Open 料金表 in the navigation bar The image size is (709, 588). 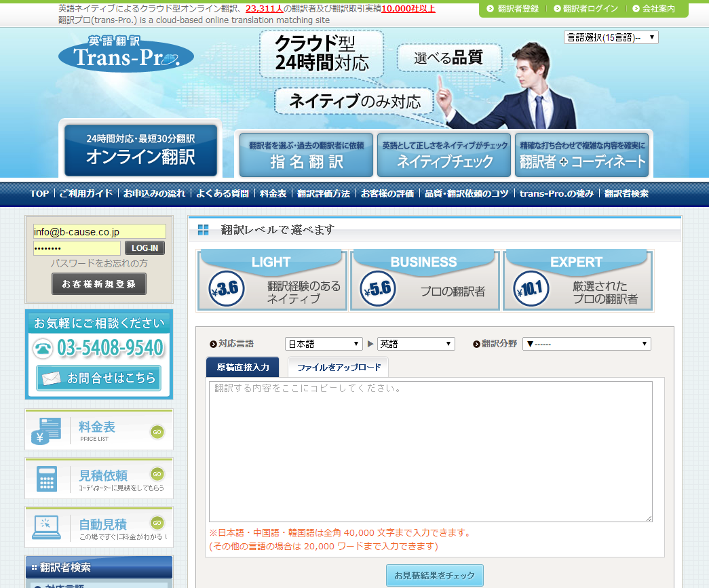tap(273, 194)
